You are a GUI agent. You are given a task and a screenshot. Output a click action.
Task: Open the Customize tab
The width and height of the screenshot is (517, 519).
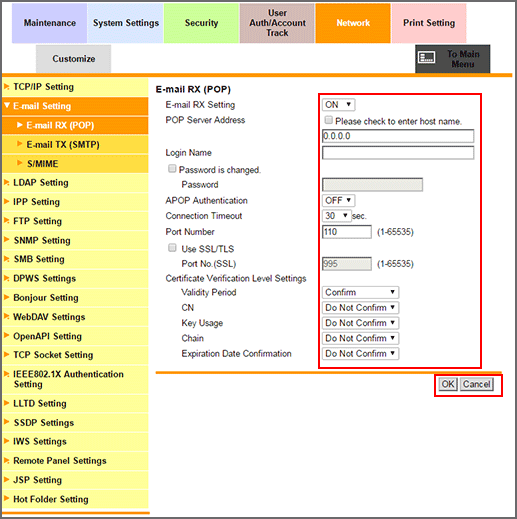74,59
